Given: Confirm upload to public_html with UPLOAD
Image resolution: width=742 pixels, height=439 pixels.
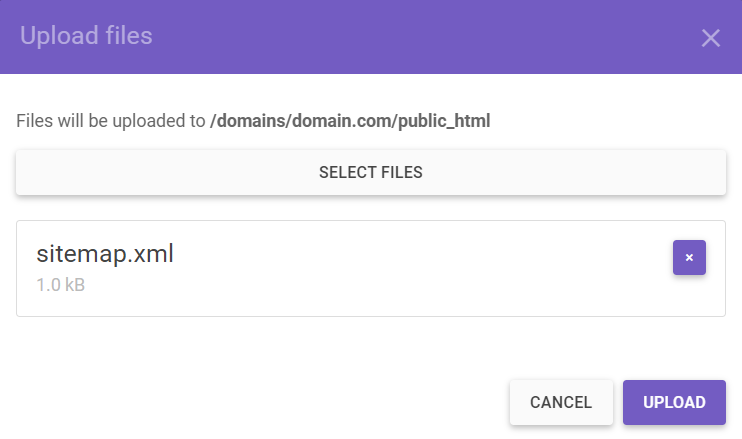Looking at the screenshot, I should 674,402.
